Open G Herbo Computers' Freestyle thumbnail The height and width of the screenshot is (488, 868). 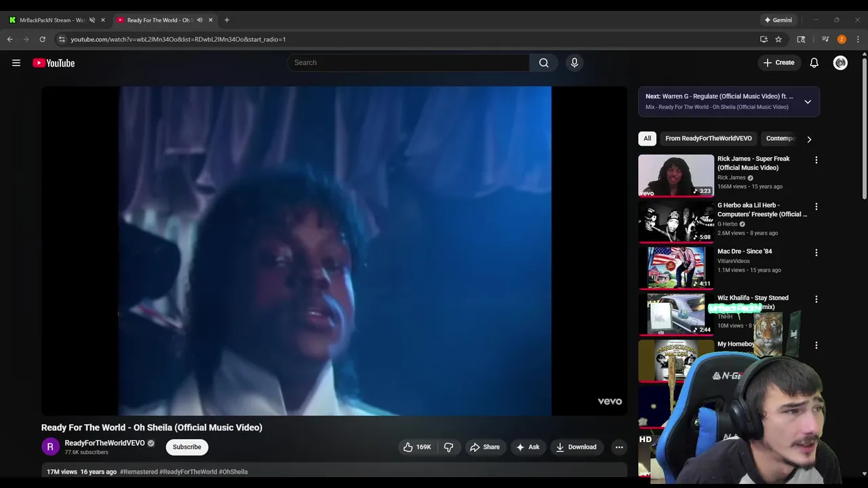point(676,222)
